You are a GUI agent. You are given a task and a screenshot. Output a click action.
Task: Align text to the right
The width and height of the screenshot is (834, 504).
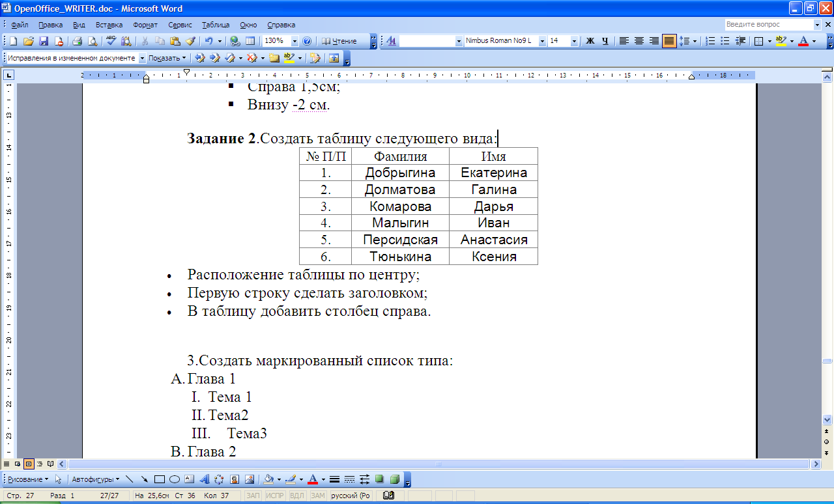654,41
